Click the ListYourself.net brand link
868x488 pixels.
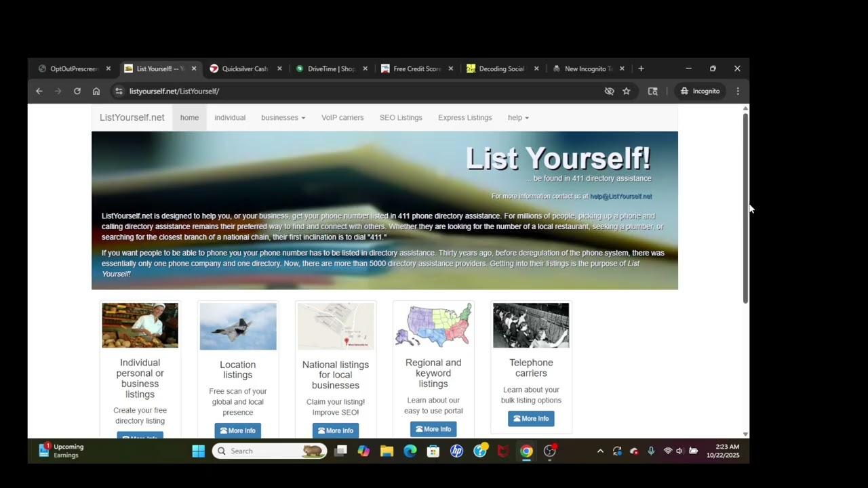click(132, 117)
